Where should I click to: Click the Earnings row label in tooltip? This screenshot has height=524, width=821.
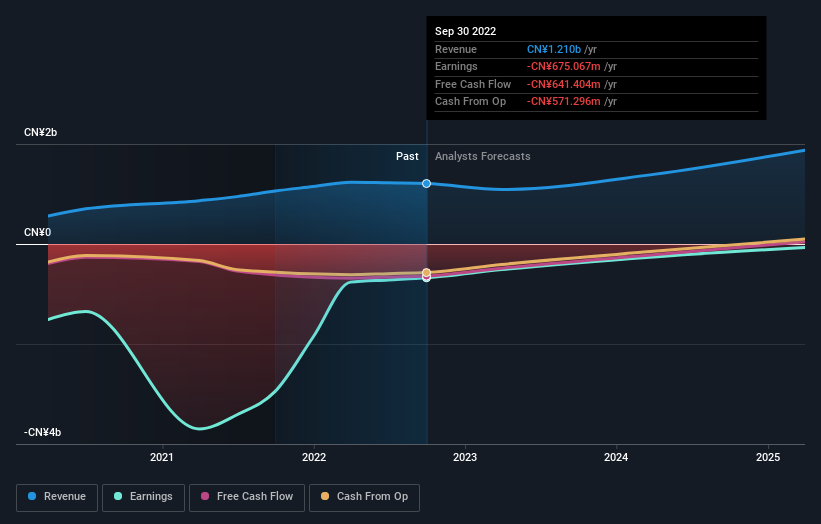tap(456, 66)
